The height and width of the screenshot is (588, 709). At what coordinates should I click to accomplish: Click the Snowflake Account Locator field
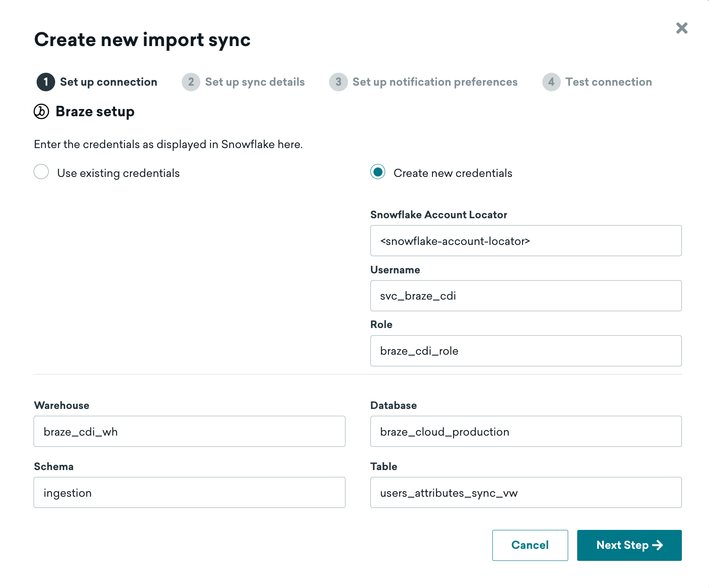point(526,241)
